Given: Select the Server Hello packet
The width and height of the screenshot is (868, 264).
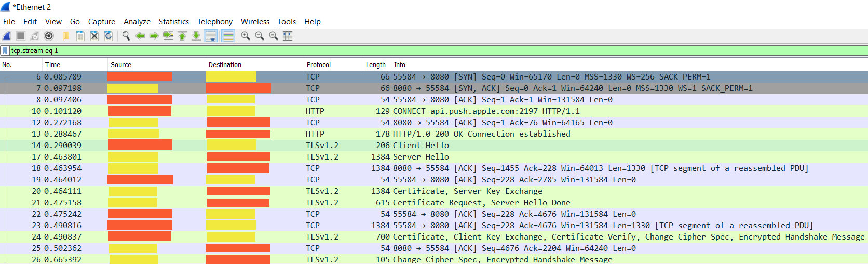Looking at the screenshot, I should point(434,157).
